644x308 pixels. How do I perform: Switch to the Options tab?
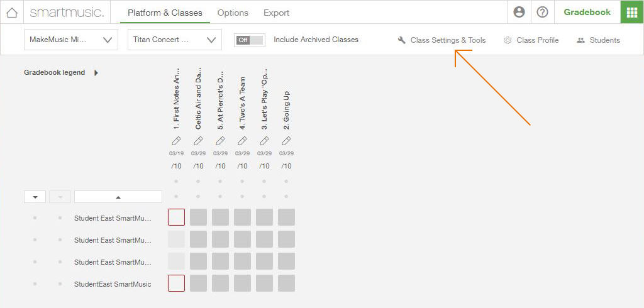233,13
